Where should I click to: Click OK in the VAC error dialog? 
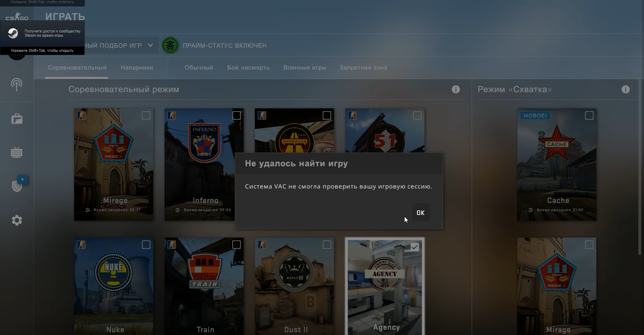pyautogui.click(x=421, y=213)
